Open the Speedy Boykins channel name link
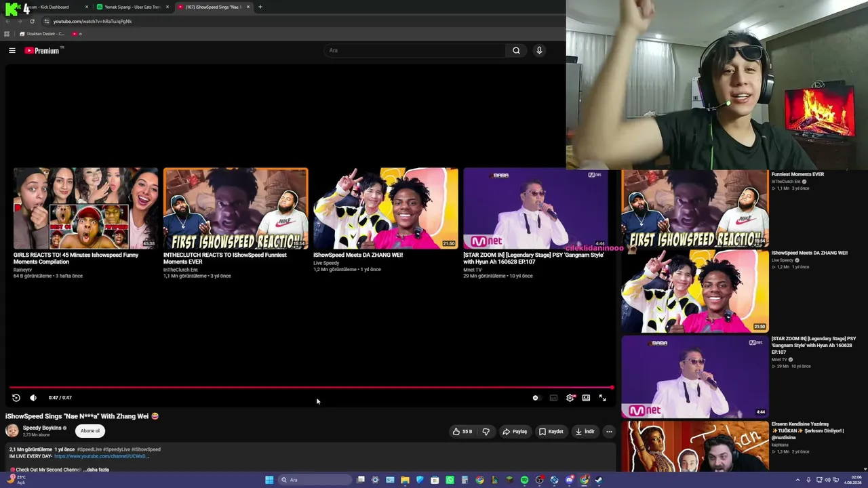 pyautogui.click(x=42, y=428)
